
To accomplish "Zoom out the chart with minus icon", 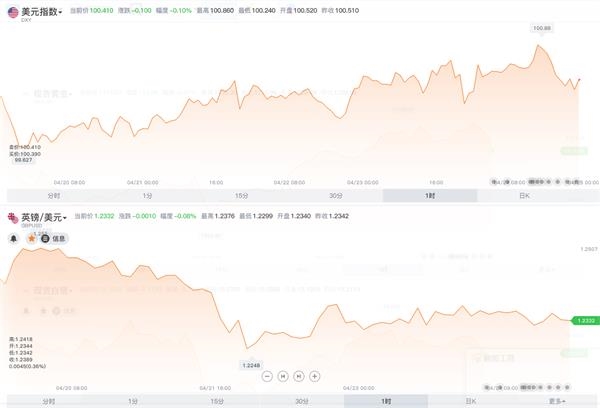I will tap(267, 376).
